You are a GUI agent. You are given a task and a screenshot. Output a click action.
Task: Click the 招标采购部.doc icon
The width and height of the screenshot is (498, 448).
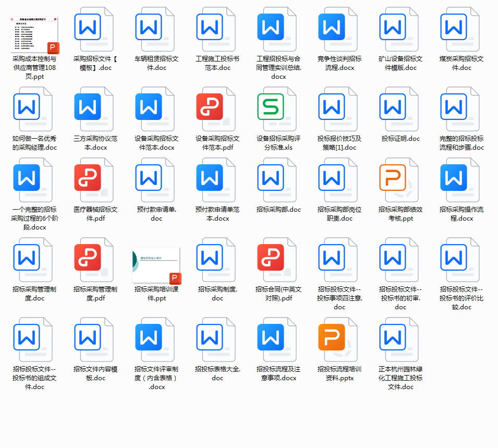pyautogui.click(x=277, y=180)
